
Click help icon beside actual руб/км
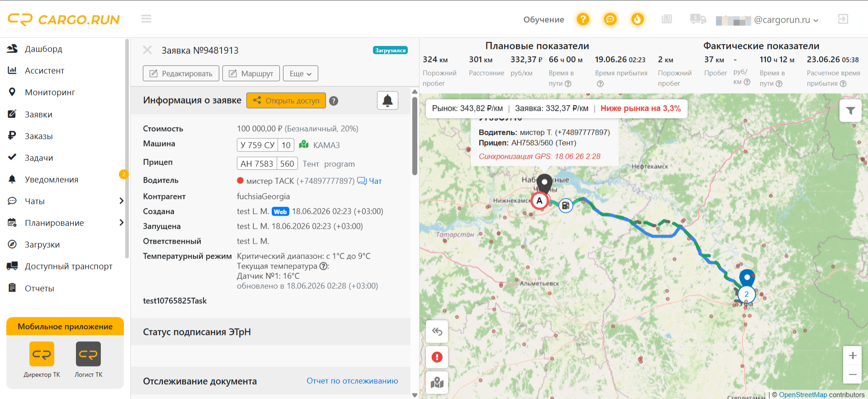coord(747,82)
